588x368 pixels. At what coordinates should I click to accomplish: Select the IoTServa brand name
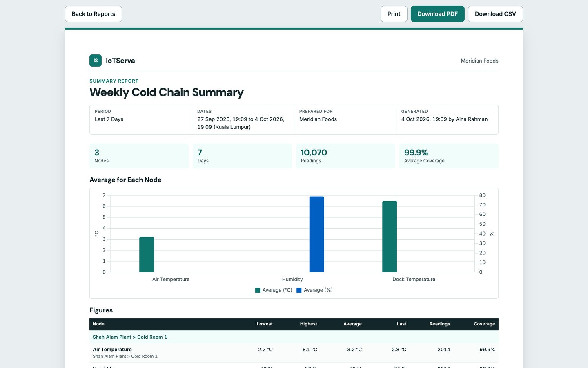point(120,61)
